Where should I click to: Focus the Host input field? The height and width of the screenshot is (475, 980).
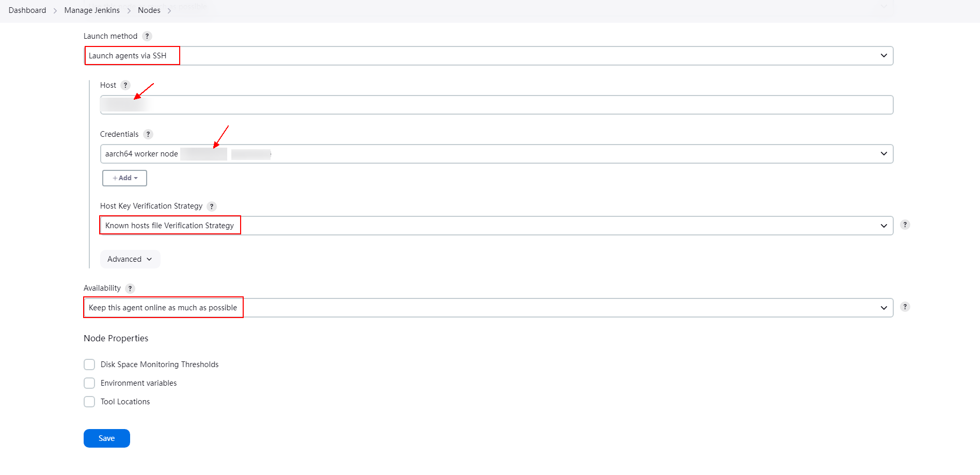point(497,105)
